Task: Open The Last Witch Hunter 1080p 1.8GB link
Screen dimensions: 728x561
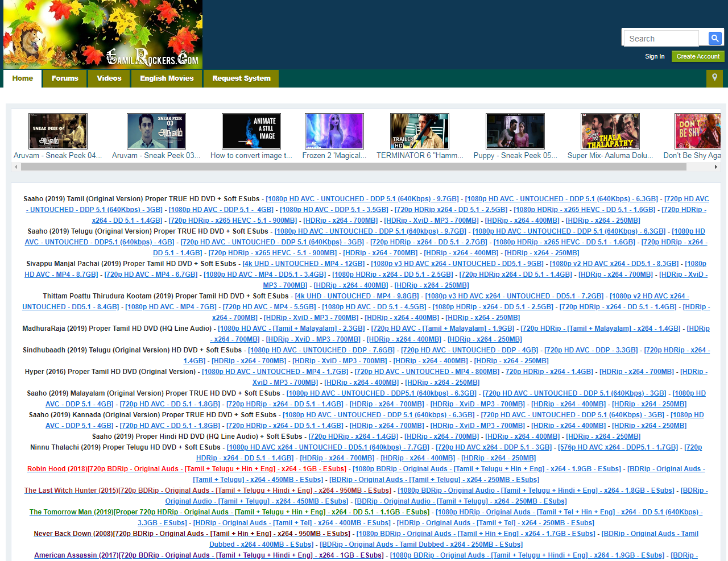Action: pos(536,491)
